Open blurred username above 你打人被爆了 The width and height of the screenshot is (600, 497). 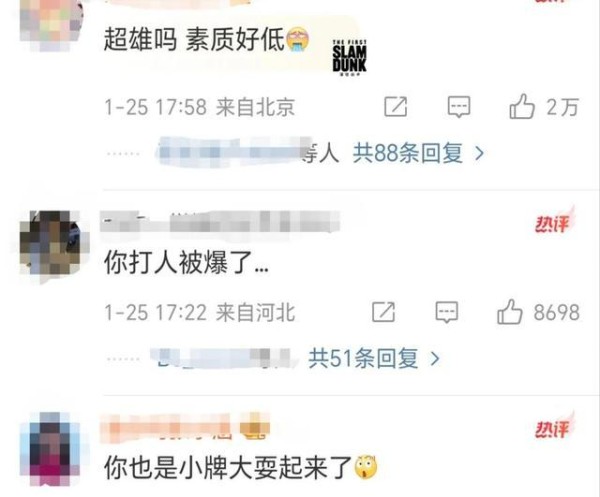[x=220, y=222]
